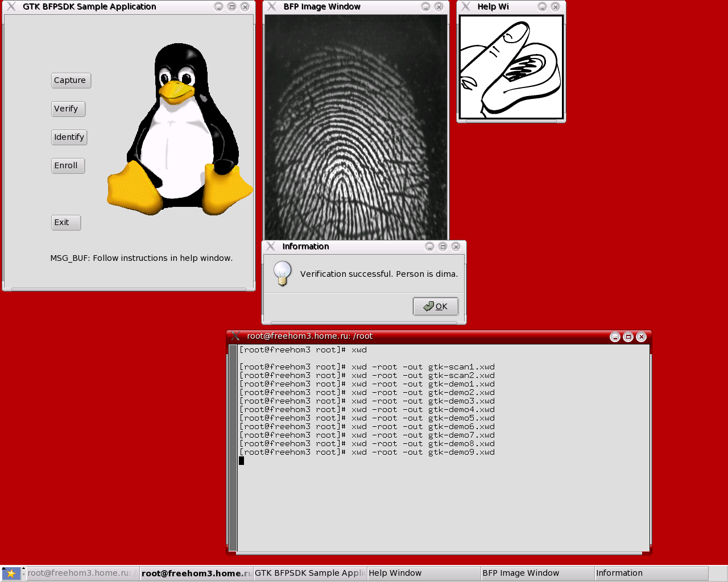Switch to Help Window in taskbar

pyautogui.click(x=423, y=573)
